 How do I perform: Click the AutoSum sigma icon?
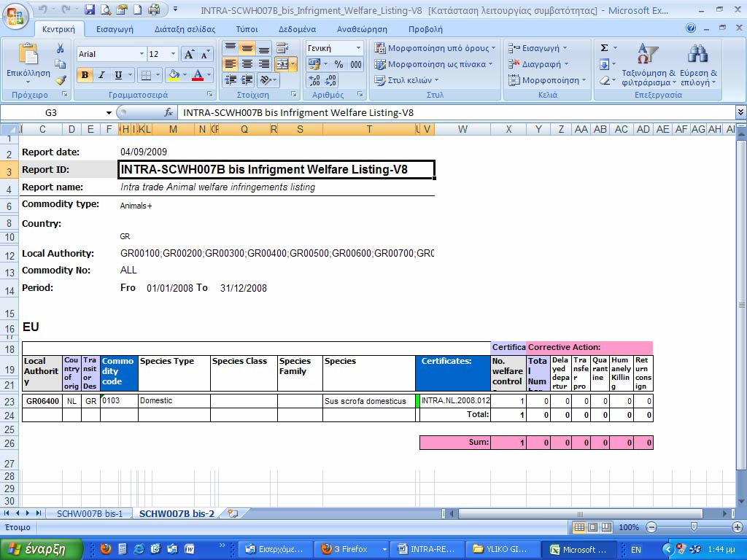click(604, 47)
